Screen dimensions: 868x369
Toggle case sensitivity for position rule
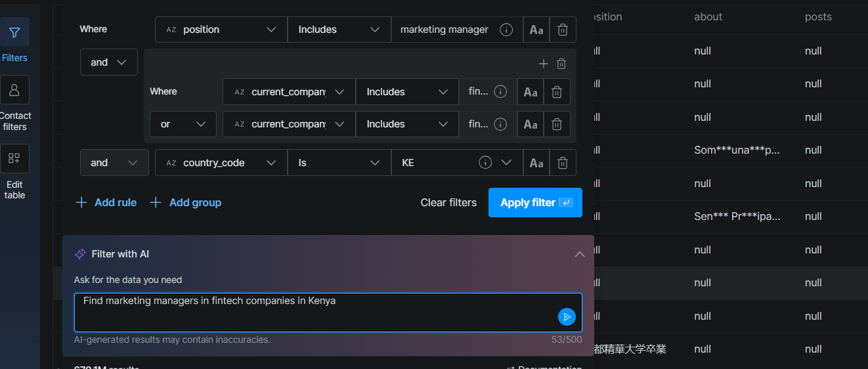536,30
